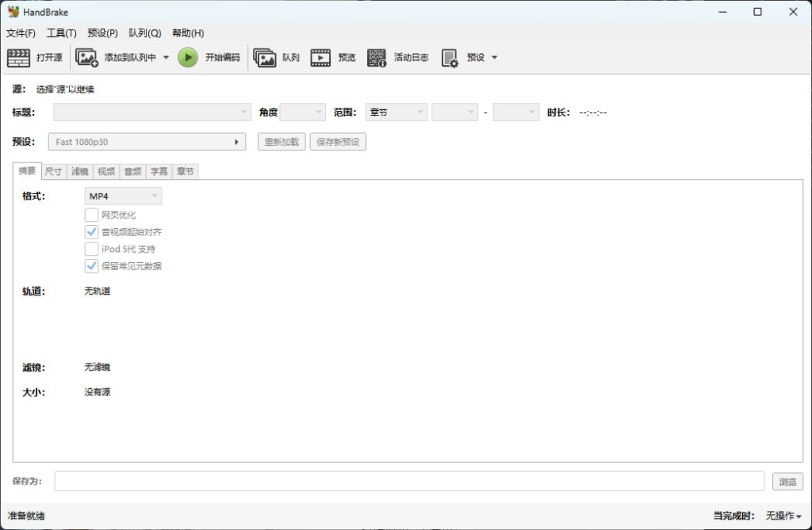
Task: Click the Open Source clapperboard icon
Action: tap(18, 57)
